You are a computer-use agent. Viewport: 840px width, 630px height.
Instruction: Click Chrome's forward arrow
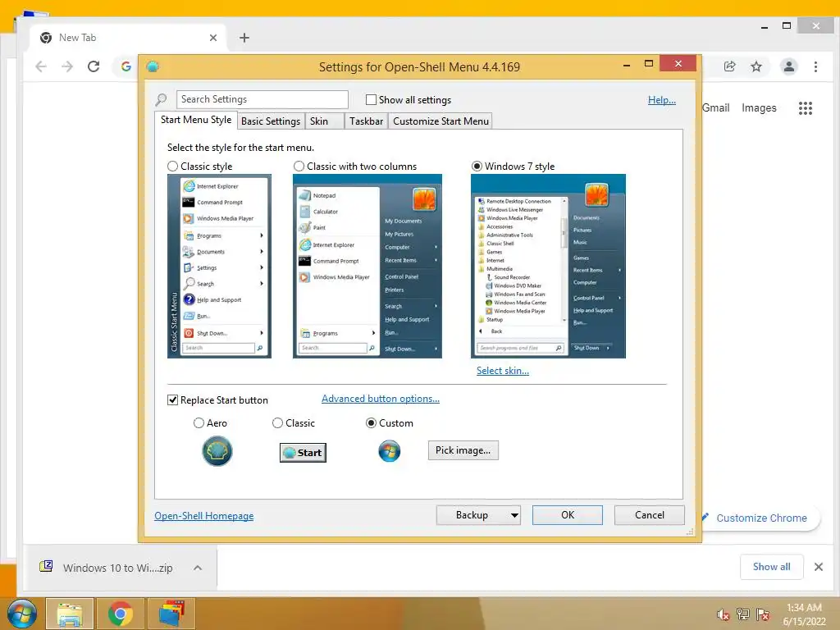pos(67,66)
